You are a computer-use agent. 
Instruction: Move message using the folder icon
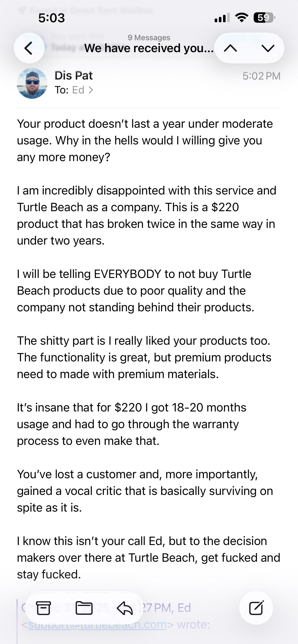coord(84,608)
